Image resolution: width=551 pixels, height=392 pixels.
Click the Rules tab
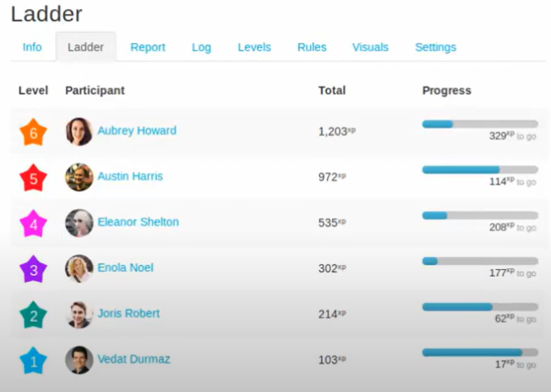[311, 47]
